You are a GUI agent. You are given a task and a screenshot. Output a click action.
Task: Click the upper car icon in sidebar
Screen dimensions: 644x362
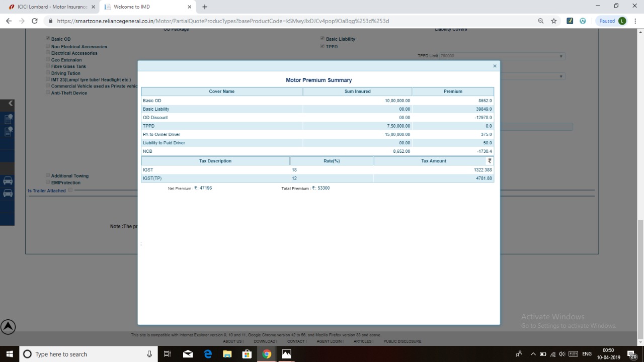[x=8, y=181]
